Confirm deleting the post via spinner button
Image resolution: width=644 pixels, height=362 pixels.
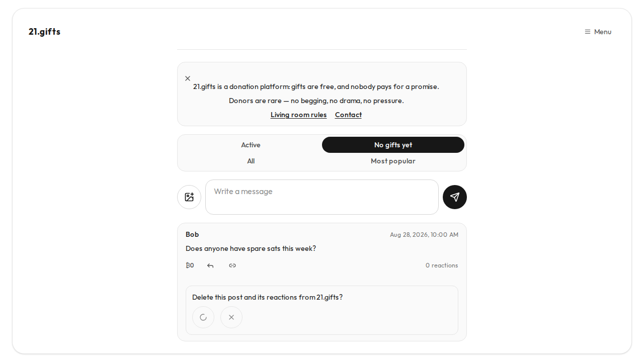point(203,317)
